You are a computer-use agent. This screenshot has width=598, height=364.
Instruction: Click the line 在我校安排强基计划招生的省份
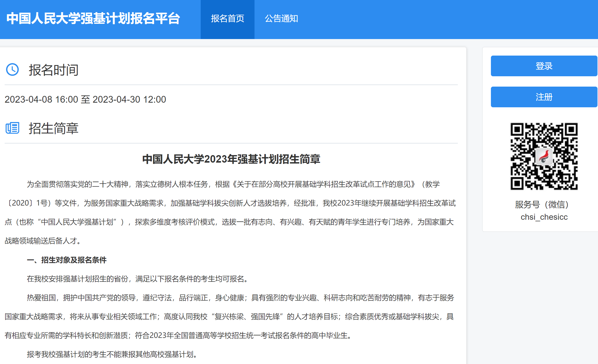click(x=137, y=279)
